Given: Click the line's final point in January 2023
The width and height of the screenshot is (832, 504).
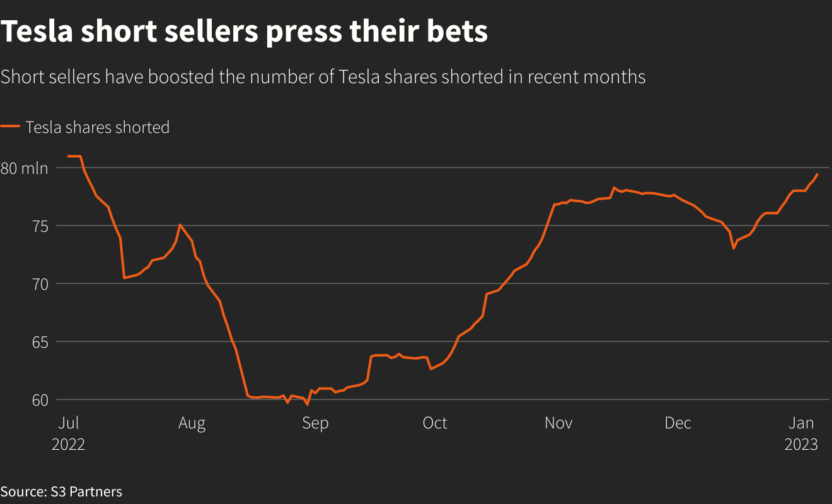Looking at the screenshot, I should point(818,174).
